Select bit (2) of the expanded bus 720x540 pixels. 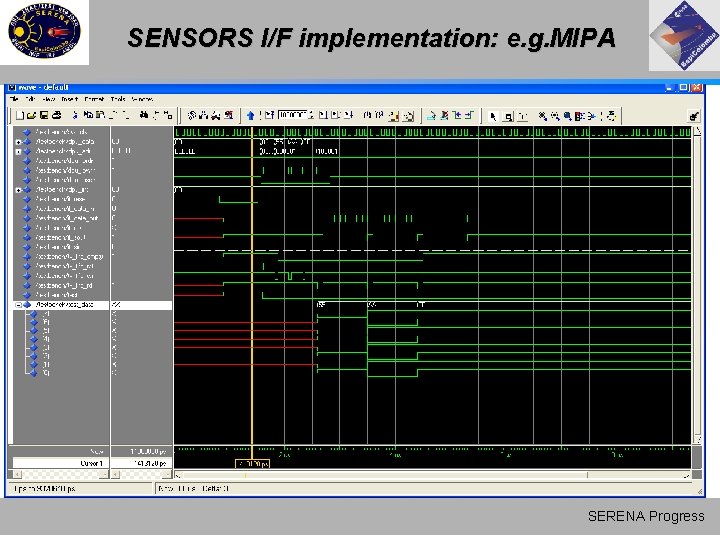point(46,356)
